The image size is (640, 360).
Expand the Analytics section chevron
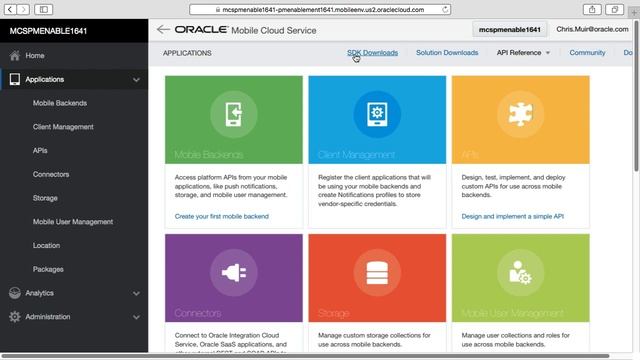click(x=136, y=293)
